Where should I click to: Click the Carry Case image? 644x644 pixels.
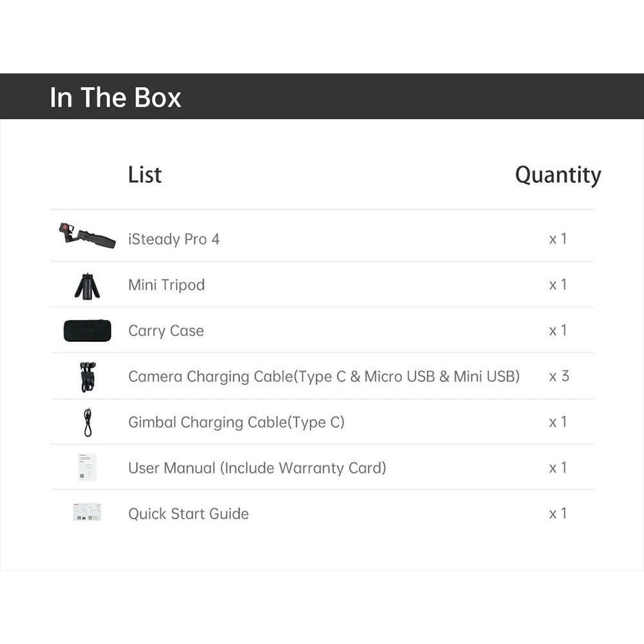click(x=87, y=330)
